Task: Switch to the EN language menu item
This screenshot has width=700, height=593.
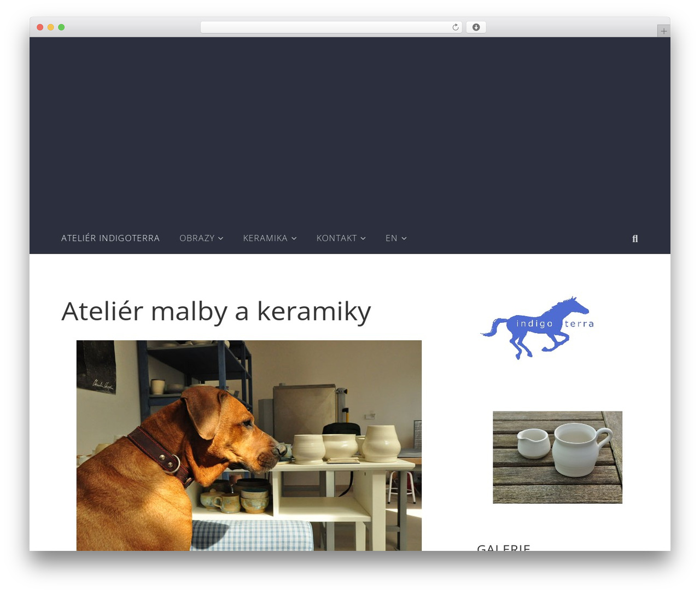Action: pos(391,238)
